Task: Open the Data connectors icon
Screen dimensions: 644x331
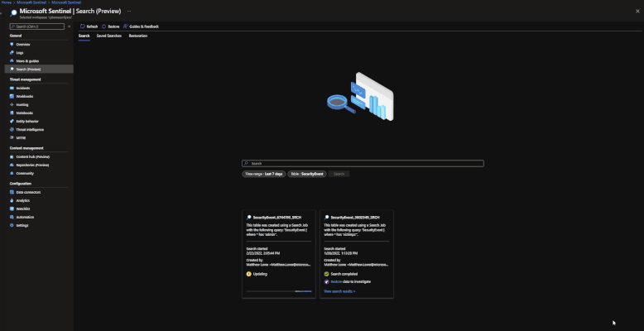Action: pos(12,192)
